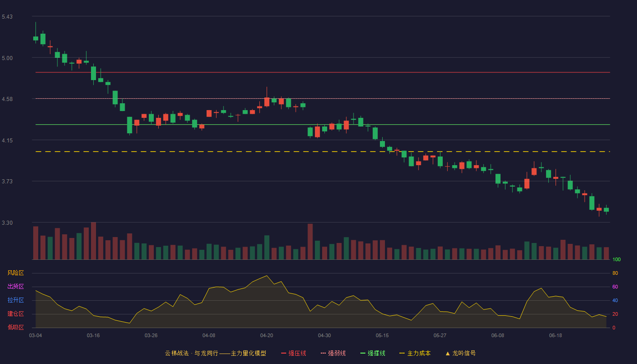The image size is (637, 364).
Task: Click the 03-16 date label
Action: (x=93, y=335)
